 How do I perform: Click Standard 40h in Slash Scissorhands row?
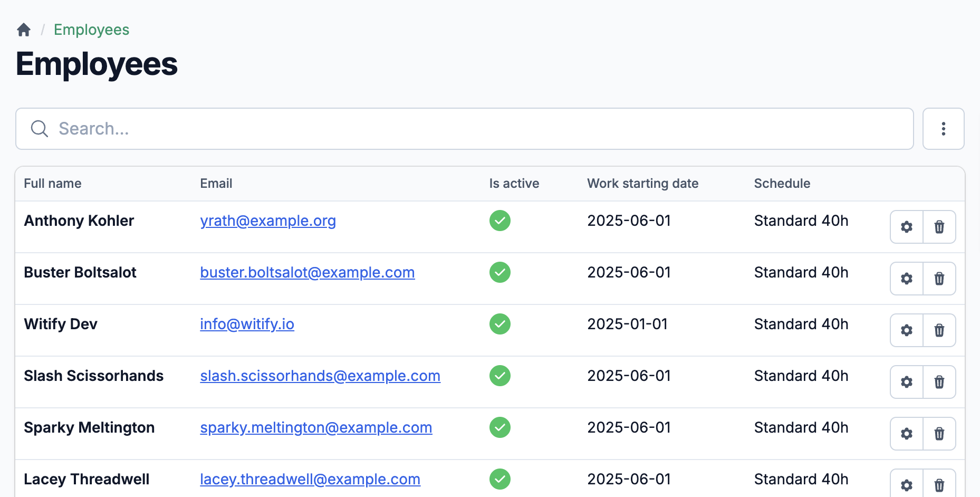[801, 376]
